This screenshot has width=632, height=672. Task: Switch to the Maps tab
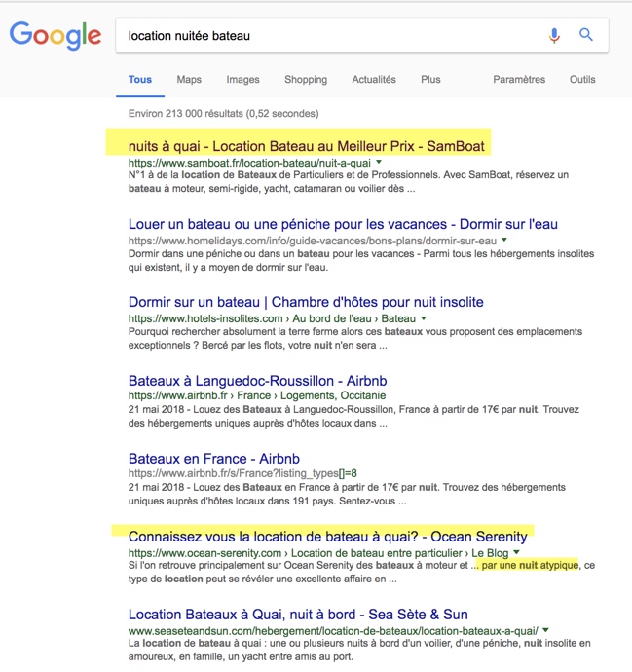pyautogui.click(x=189, y=80)
